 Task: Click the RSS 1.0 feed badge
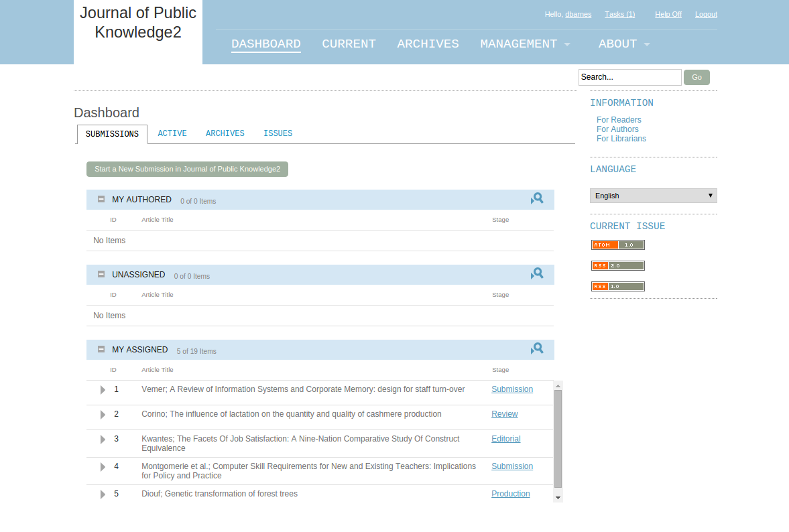tap(617, 287)
